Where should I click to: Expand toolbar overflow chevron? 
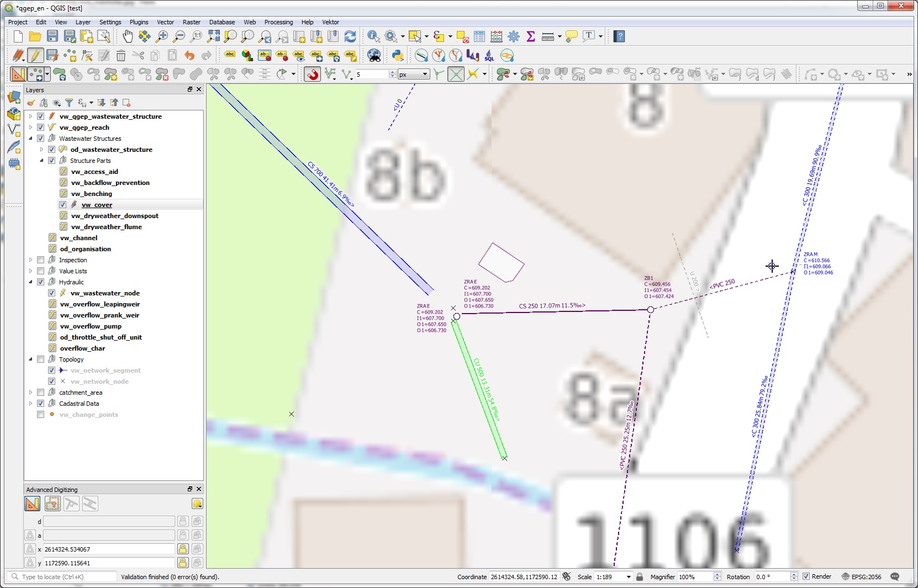coord(909,74)
